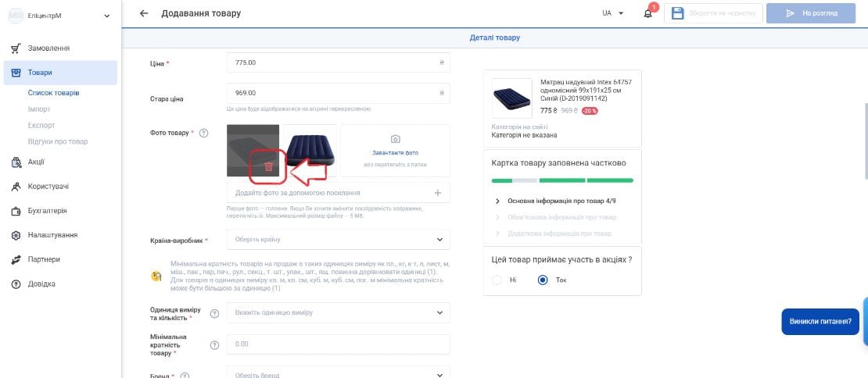Open the Країна-виробник country dropdown

click(x=339, y=239)
